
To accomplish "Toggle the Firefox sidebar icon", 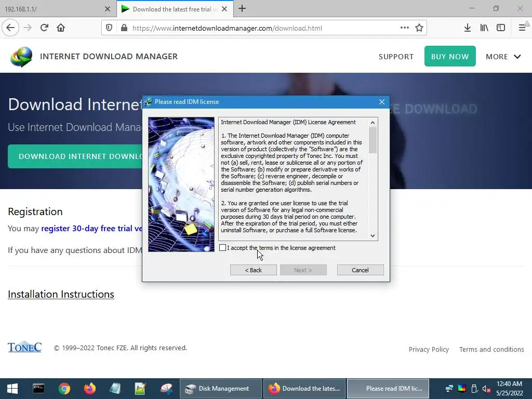I will click(x=501, y=28).
